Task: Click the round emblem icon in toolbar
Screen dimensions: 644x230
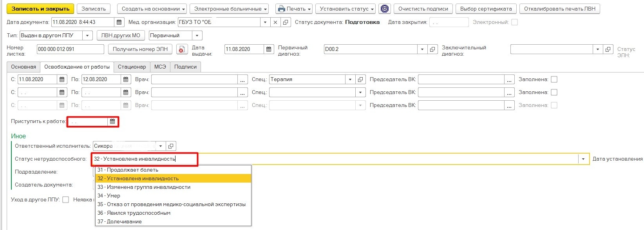Action: (385, 9)
